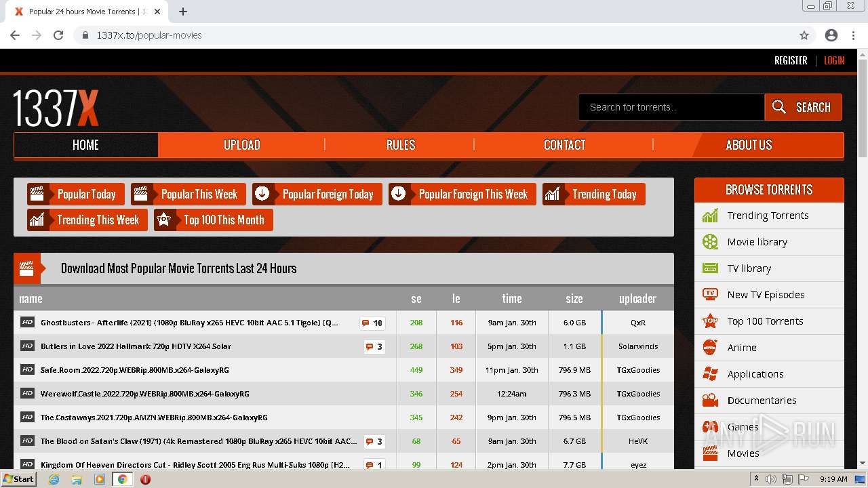This screenshot has width=868, height=488.
Task: Click uploader QxR link
Action: [x=638, y=323]
